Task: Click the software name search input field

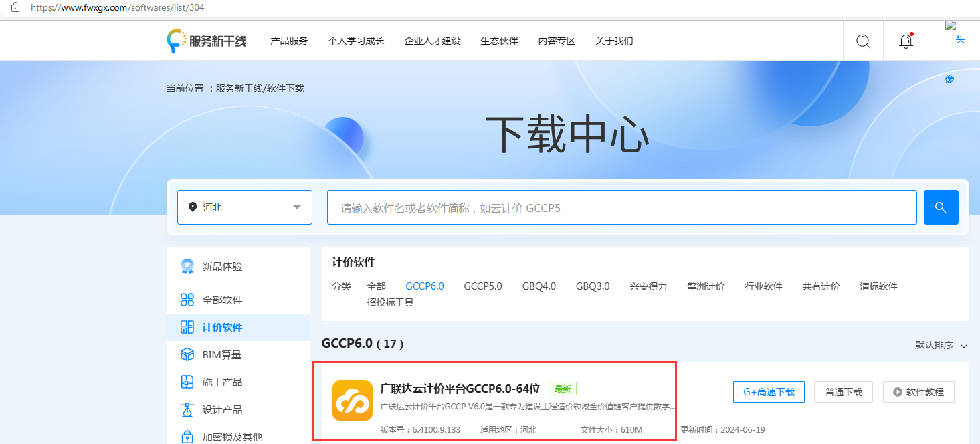Action: point(621,207)
